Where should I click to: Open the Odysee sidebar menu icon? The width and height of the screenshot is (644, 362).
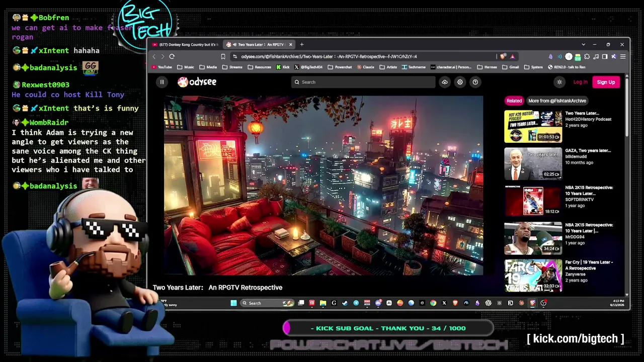tap(162, 82)
